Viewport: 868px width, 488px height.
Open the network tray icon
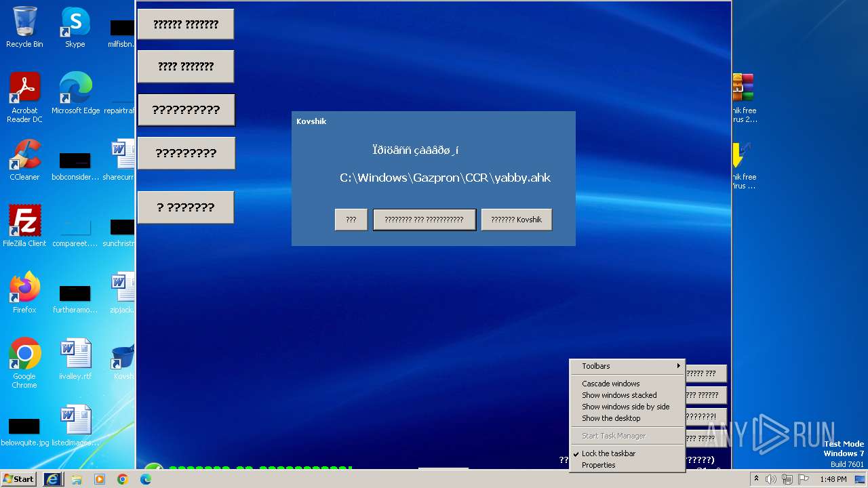(787, 479)
